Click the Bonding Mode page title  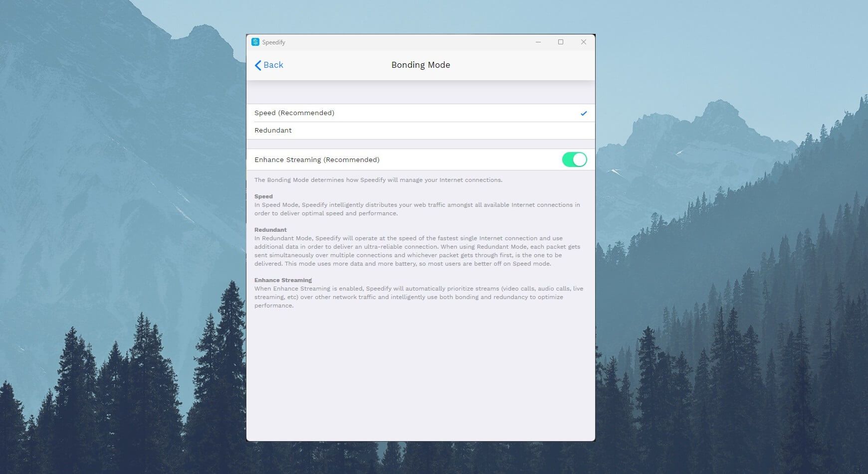[x=421, y=65]
